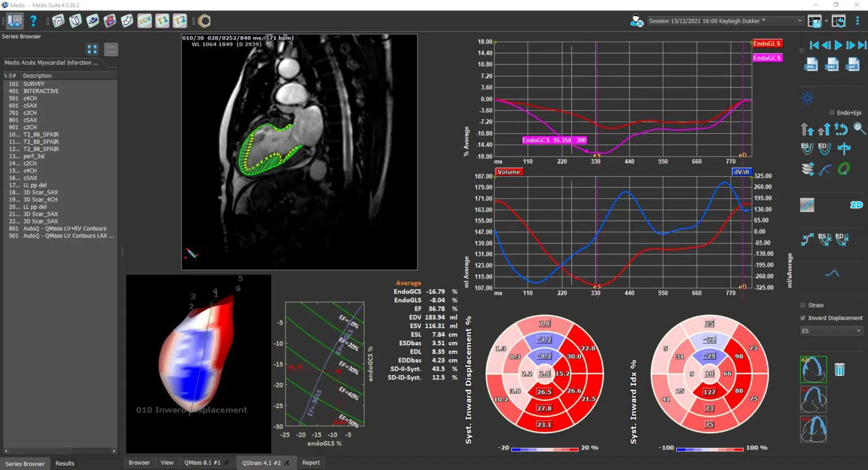Enable the Strain checkbox

coord(803,305)
